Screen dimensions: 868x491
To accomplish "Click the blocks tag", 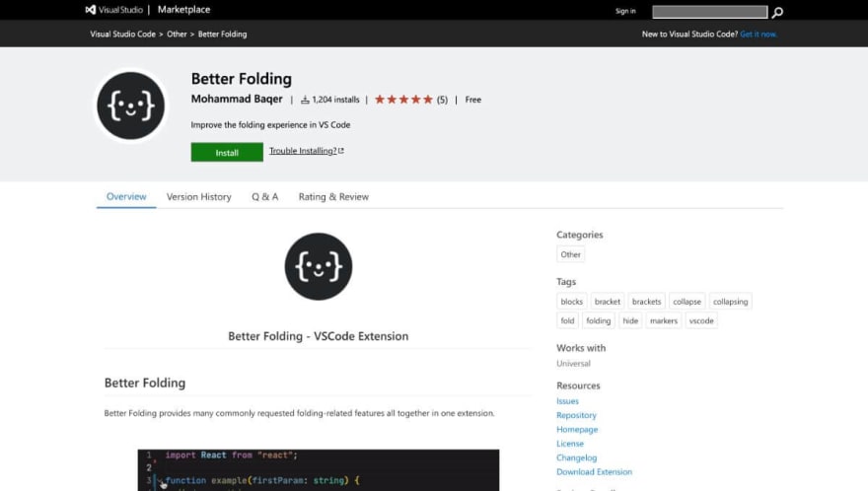I will (x=571, y=302).
